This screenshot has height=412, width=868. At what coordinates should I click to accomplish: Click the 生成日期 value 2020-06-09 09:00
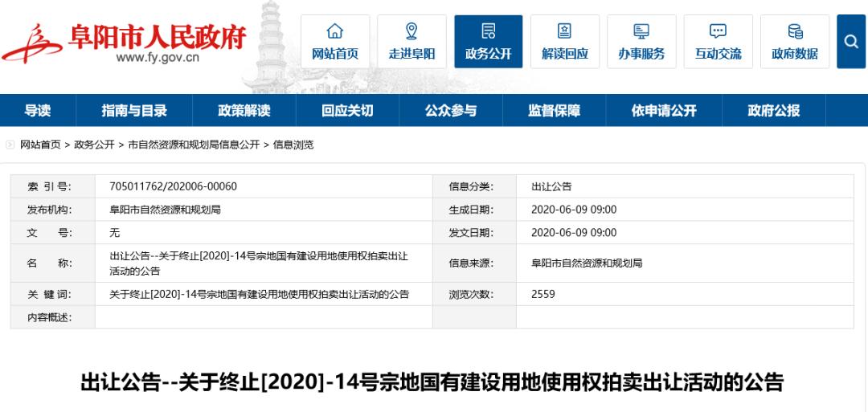tap(574, 210)
